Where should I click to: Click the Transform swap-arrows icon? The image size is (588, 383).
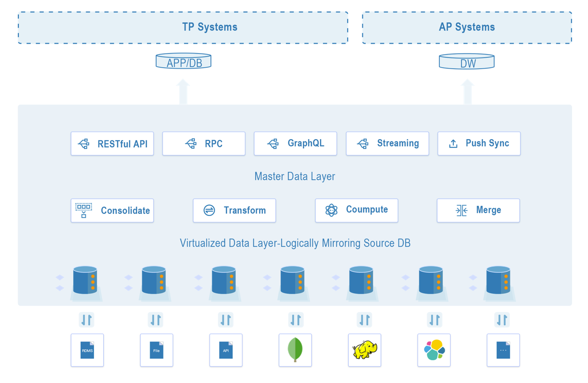(209, 210)
